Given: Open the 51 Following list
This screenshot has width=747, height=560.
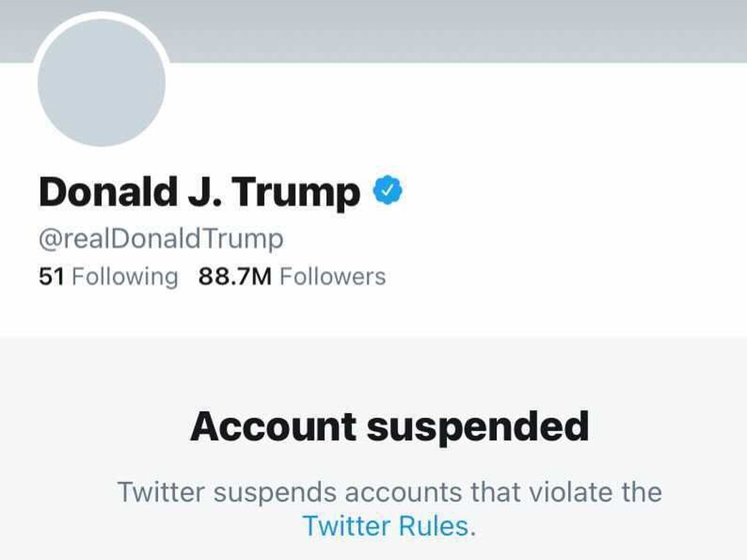Looking at the screenshot, I should click(x=108, y=277).
